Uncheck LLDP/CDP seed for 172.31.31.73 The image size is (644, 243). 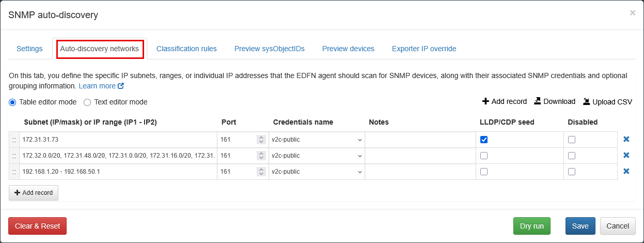pos(484,140)
